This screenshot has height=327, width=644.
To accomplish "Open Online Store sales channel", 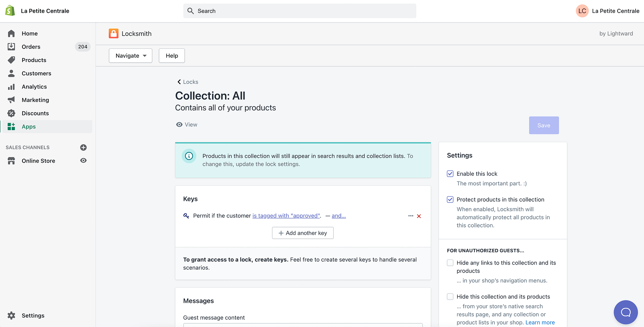I will 38,161.
